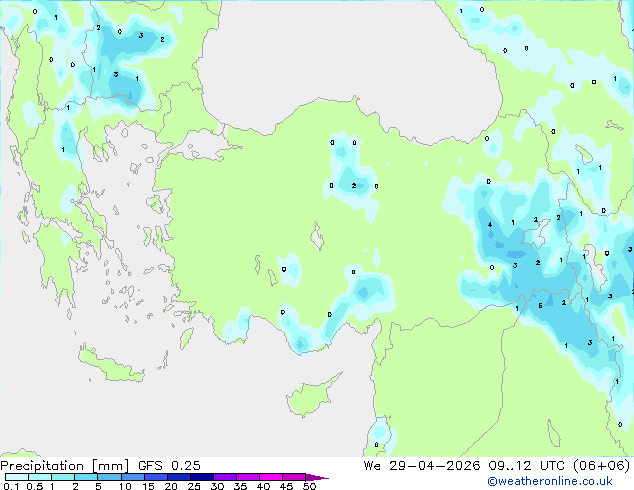The height and width of the screenshot is (490, 634).
Task: Click the 0.1–0.5 mm lightest legend swatch
Action: (x=17, y=477)
